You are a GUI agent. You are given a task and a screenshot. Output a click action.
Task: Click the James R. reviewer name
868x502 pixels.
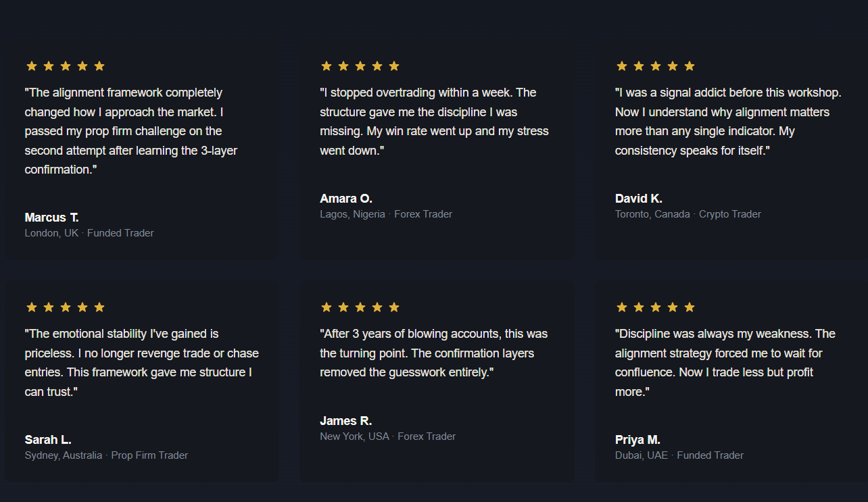click(x=346, y=421)
